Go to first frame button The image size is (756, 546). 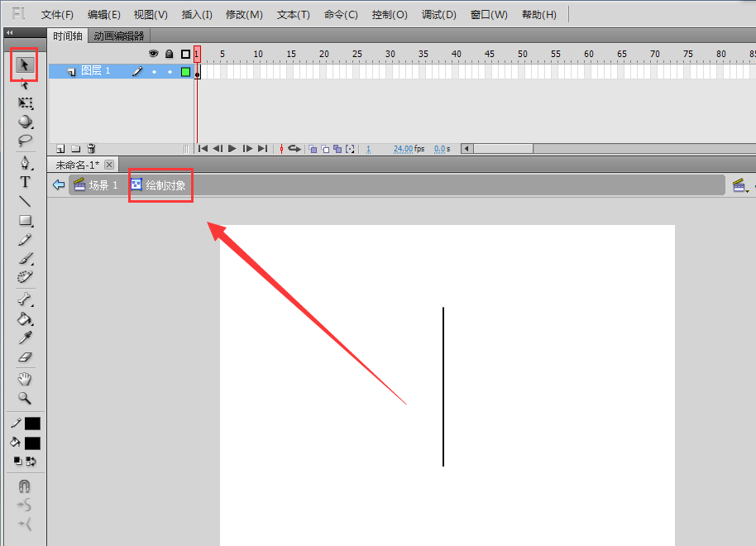coord(203,149)
